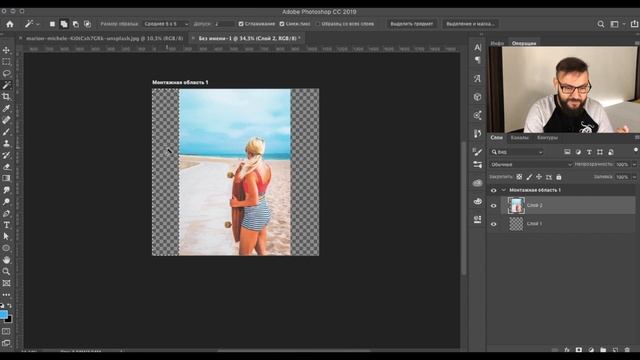Select the Healing Brush tool

pyautogui.click(x=6, y=120)
